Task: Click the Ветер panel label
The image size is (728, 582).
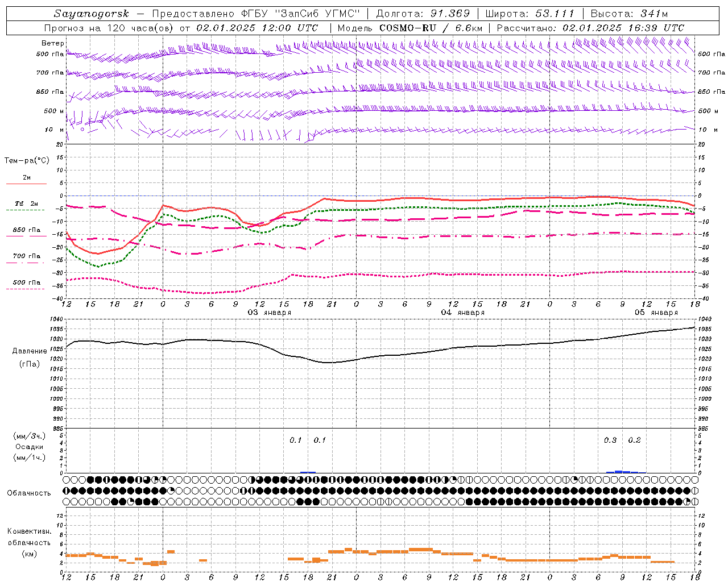Action: click(x=52, y=43)
